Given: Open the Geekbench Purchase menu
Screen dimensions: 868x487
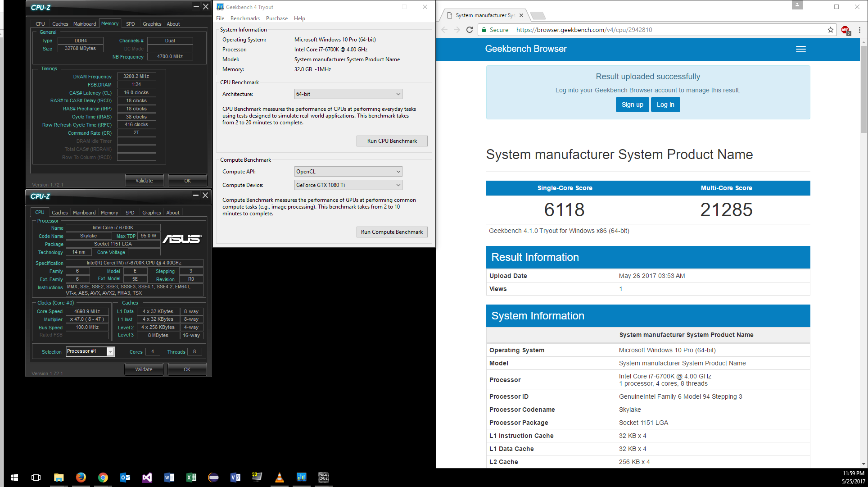Looking at the screenshot, I should (277, 18).
